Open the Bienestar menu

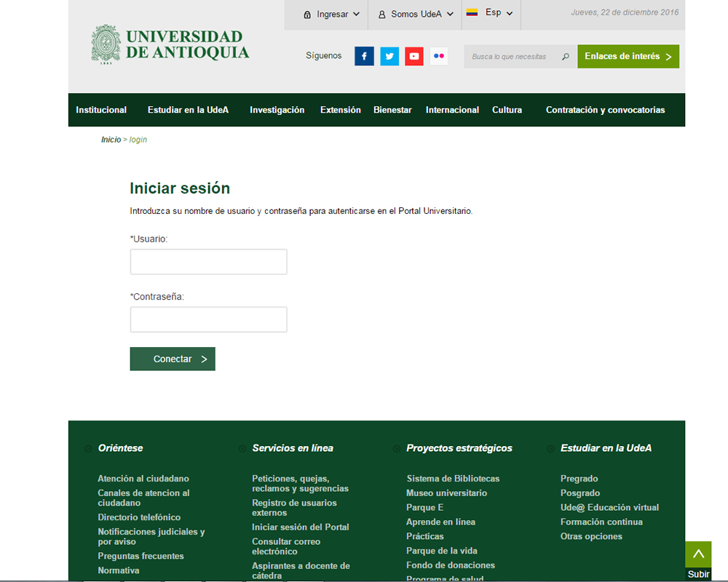point(392,110)
